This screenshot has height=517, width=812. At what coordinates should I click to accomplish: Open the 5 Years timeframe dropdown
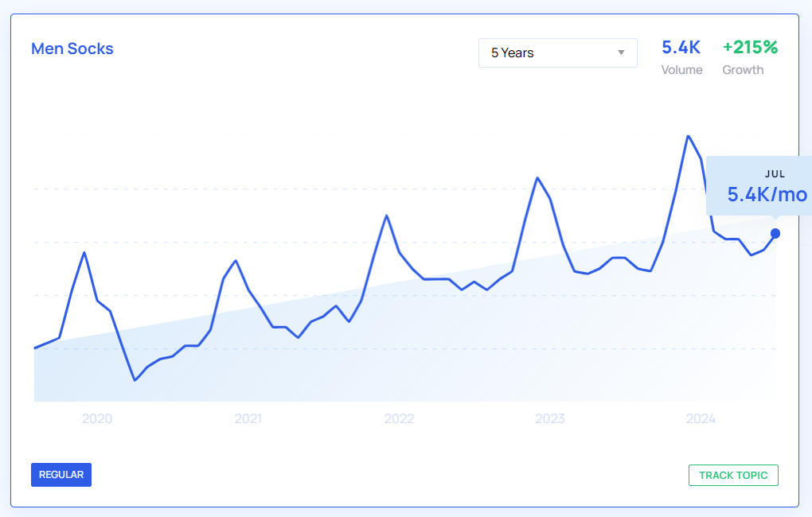coord(557,52)
